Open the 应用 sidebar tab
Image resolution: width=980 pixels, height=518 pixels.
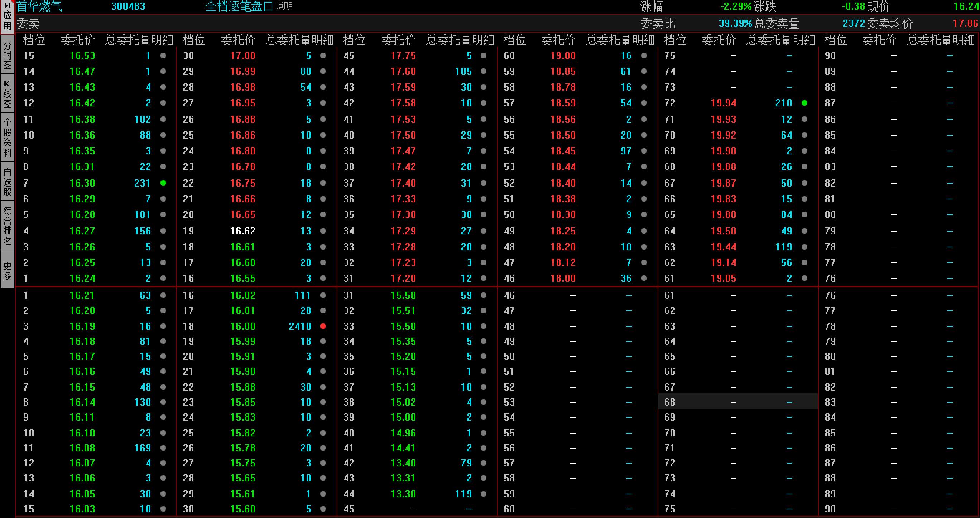click(7, 17)
